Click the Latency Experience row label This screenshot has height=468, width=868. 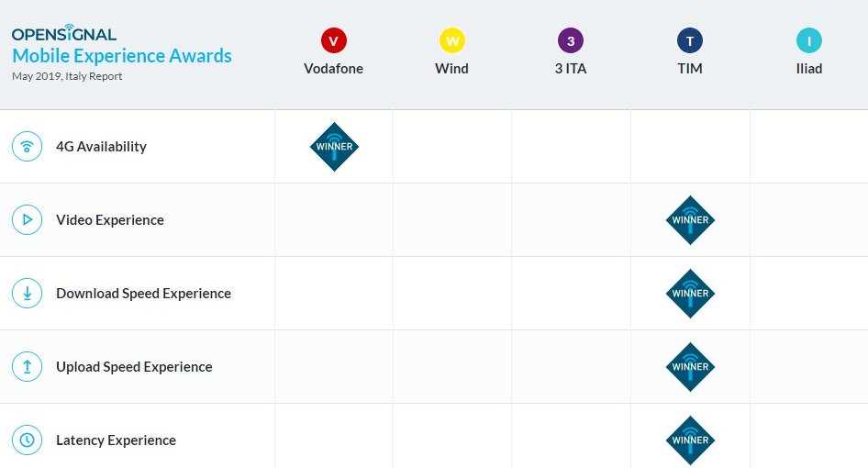coord(117,440)
